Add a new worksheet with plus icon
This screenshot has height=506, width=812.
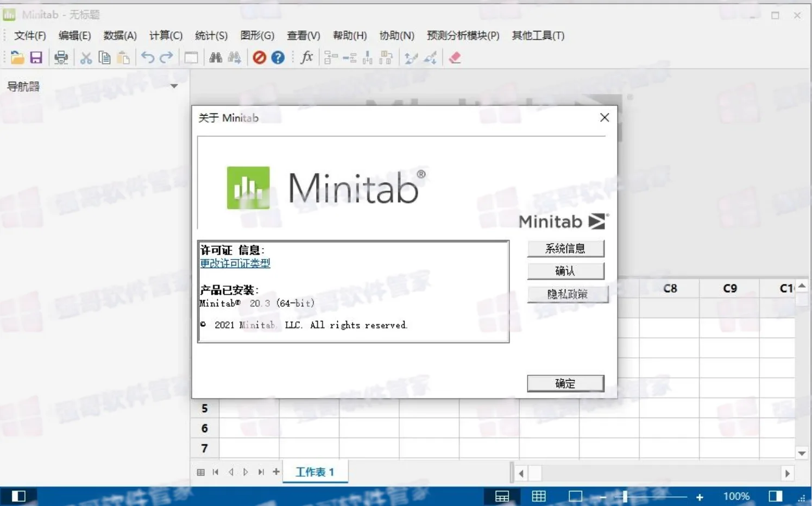[276, 472]
